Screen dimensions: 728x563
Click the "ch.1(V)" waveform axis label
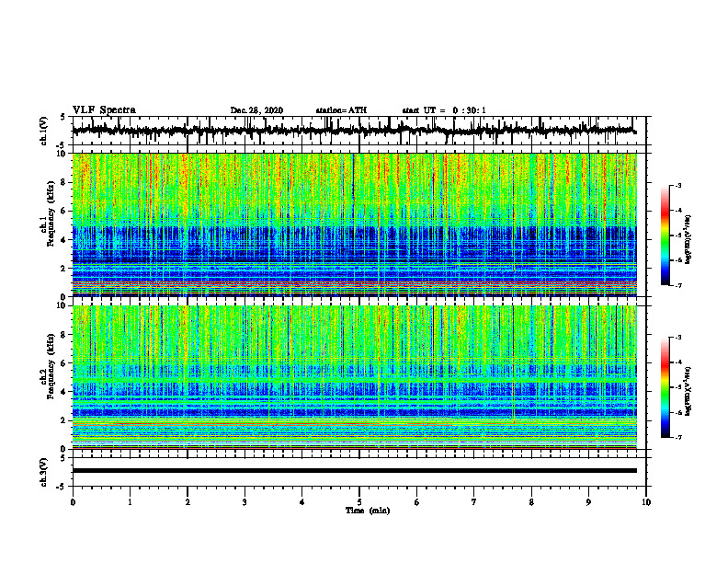(x=44, y=131)
